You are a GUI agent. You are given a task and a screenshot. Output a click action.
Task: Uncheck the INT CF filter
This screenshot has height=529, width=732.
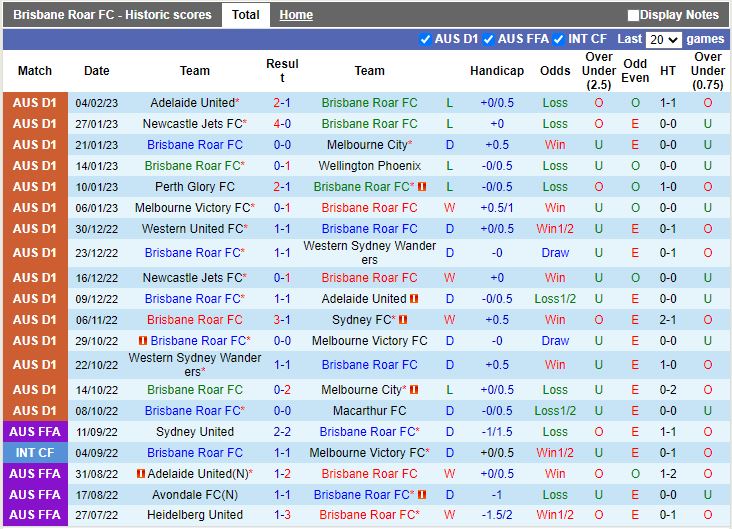(558, 39)
